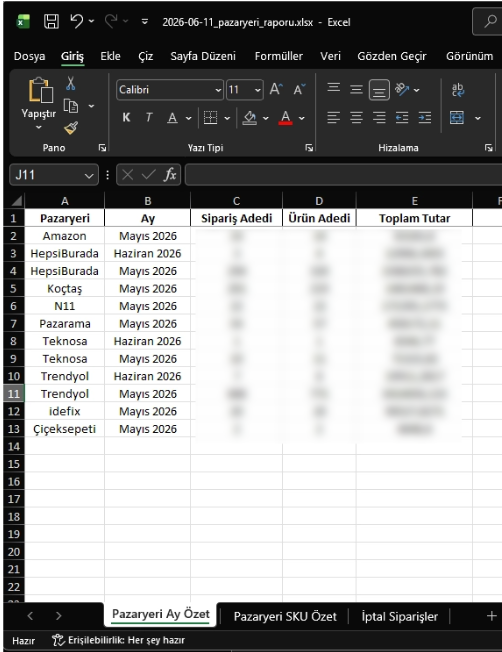502x652 pixels.
Task: Switch to Pazaryeri SKU Özet sheet
Action: click(x=285, y=616)
